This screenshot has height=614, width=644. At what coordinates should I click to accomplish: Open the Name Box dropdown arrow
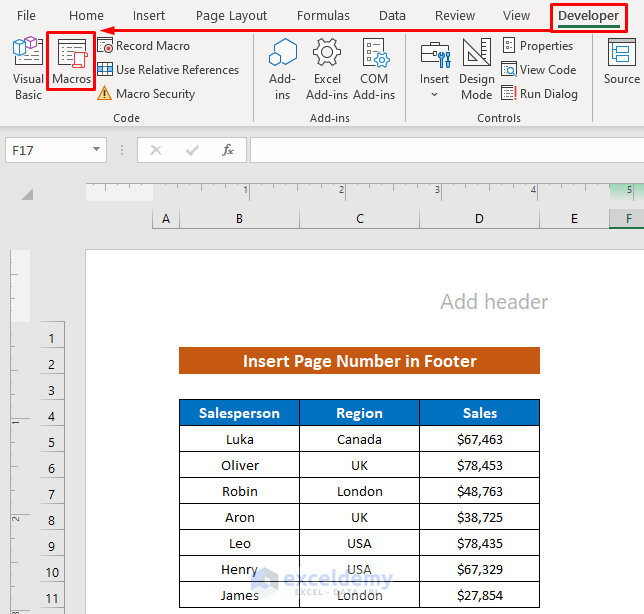[x=97, y=150]
